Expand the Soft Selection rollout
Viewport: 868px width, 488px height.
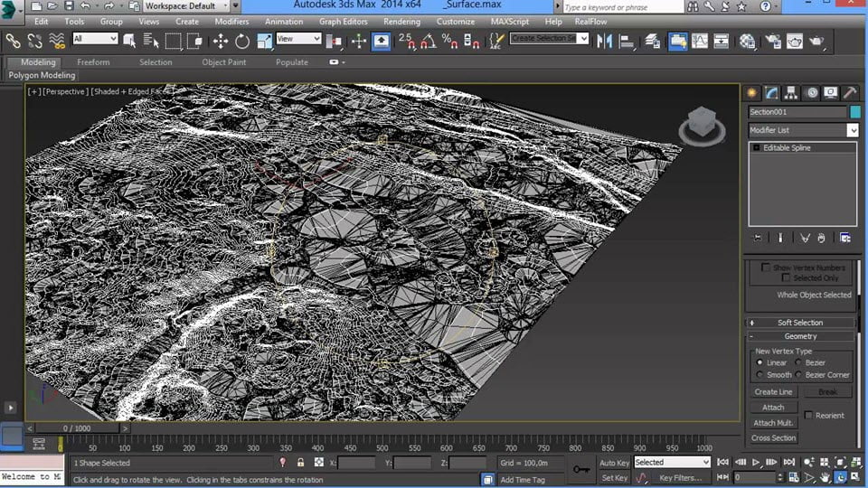click(800, 323)
